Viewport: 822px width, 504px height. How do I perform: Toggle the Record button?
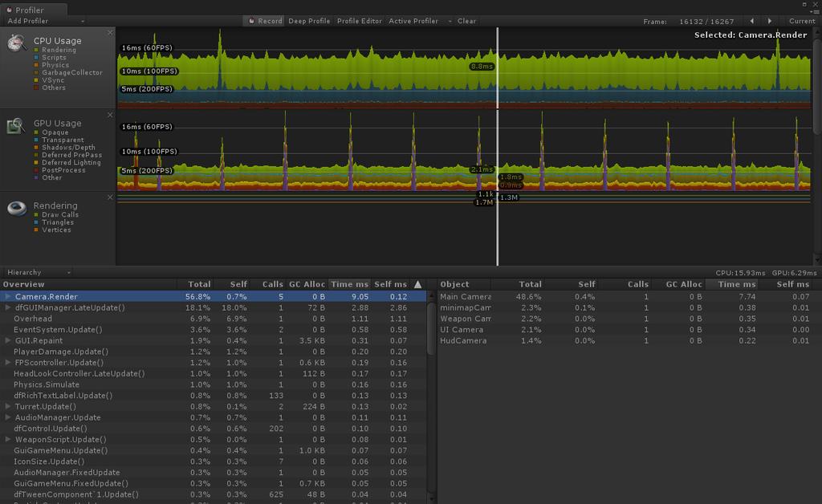(x=264, y=21)
